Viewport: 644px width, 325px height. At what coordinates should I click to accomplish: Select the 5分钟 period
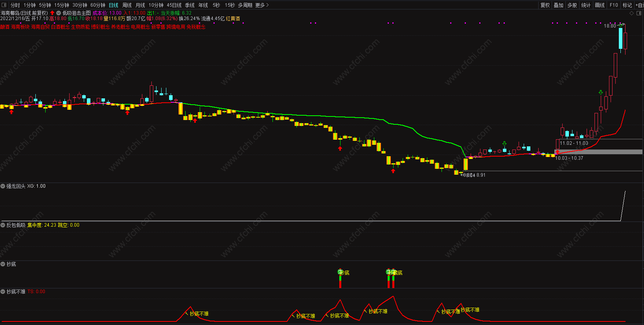click(45, 5)
